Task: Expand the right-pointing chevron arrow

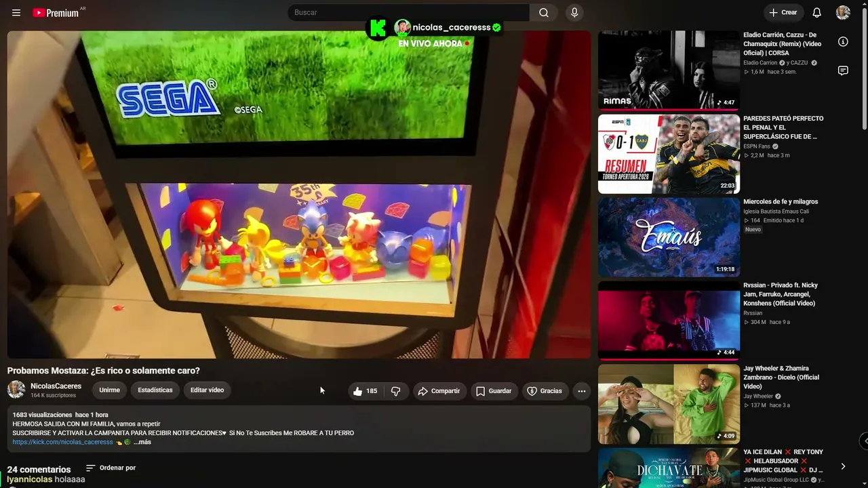Action: click(x=843, y=466)
